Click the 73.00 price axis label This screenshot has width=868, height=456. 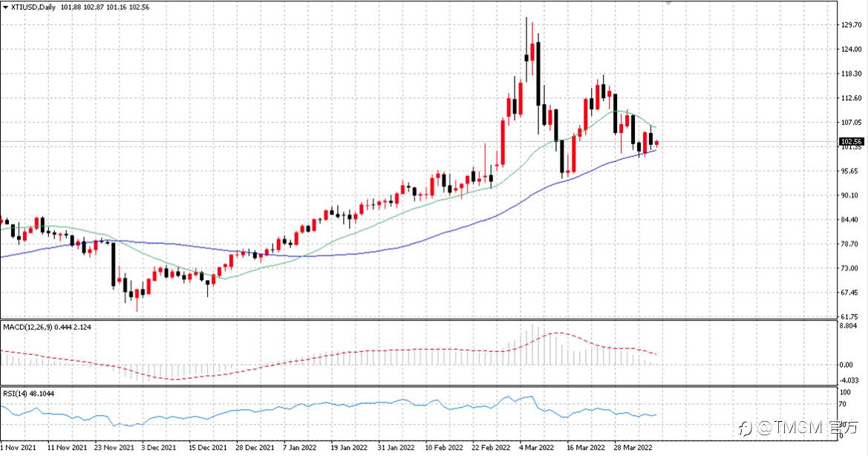pos(850,268)
